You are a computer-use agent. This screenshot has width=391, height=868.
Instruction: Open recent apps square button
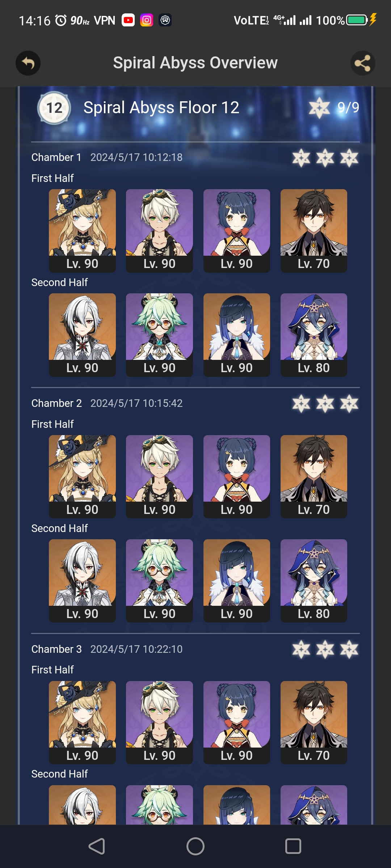[x=293, y=846]
